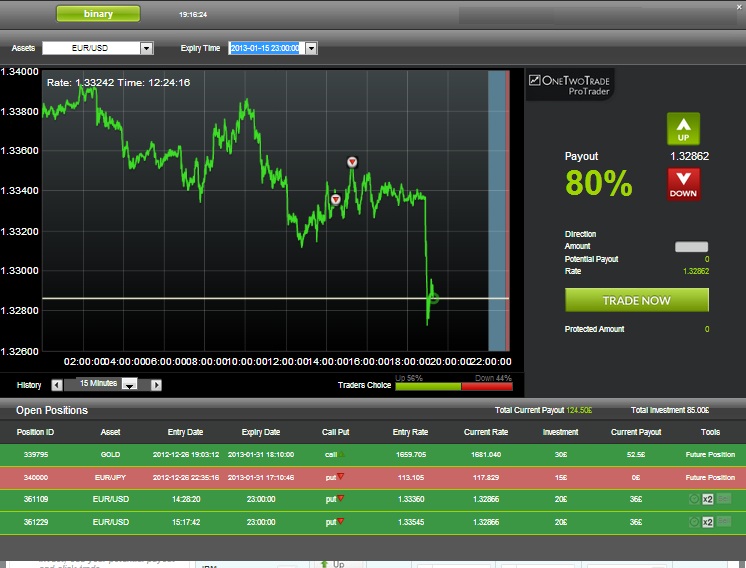Select position ID 340000

pos(36,477)
